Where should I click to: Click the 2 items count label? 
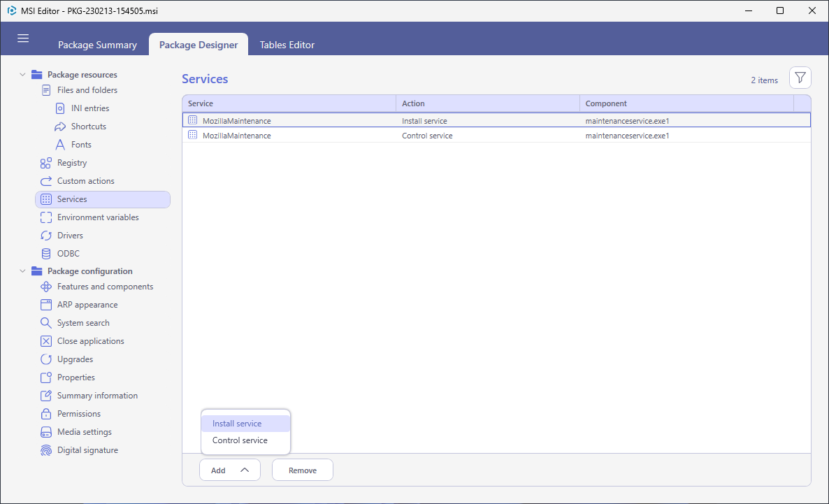click(764, 80)
